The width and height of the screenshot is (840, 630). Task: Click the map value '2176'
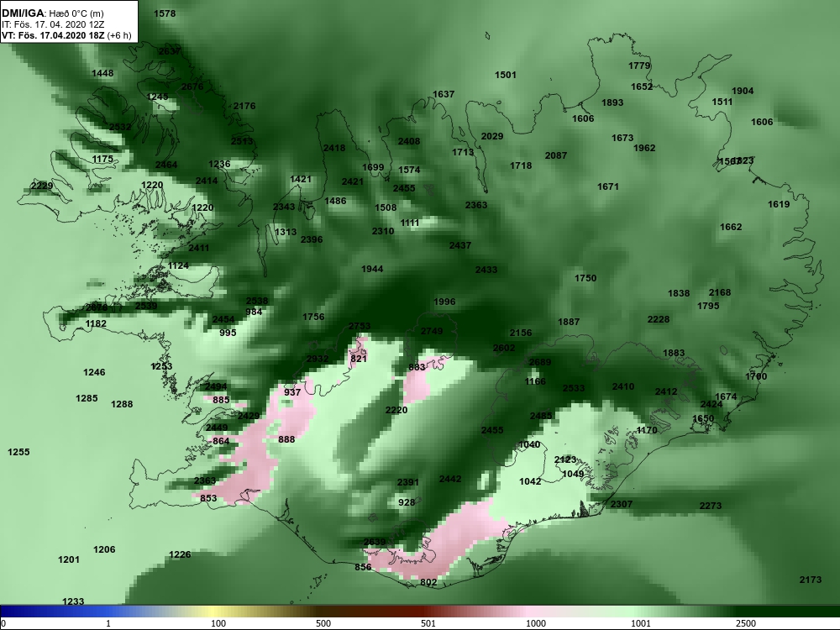point(244,106)
